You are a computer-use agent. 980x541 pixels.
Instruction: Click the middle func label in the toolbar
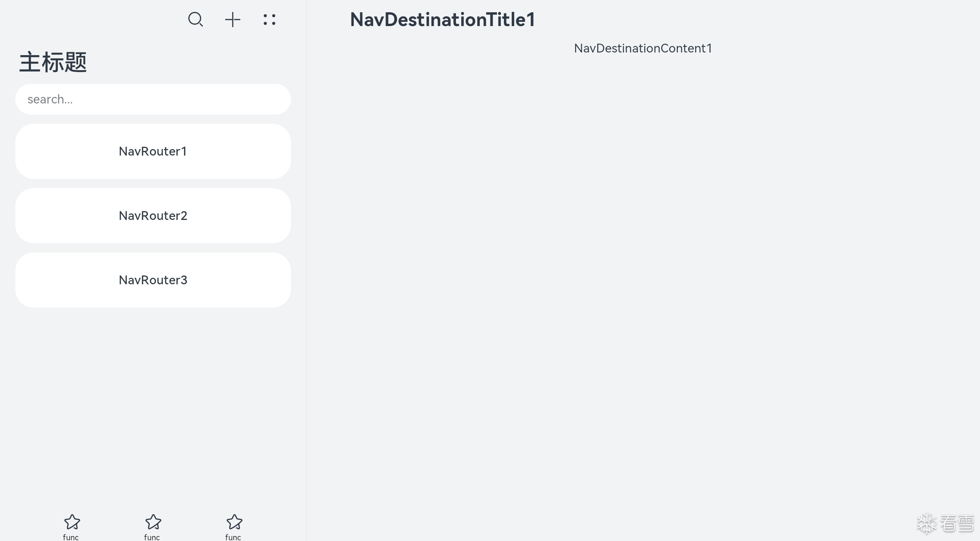click(152, 537)
